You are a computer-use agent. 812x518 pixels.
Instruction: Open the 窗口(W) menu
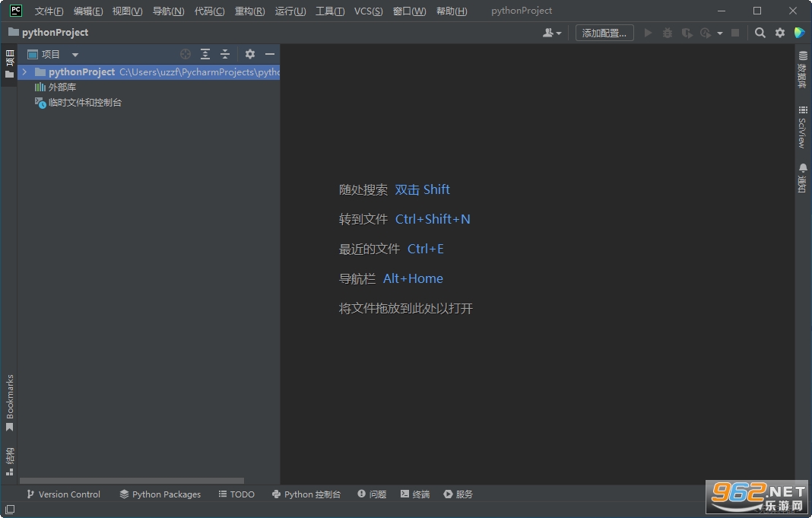click(409, 11)
